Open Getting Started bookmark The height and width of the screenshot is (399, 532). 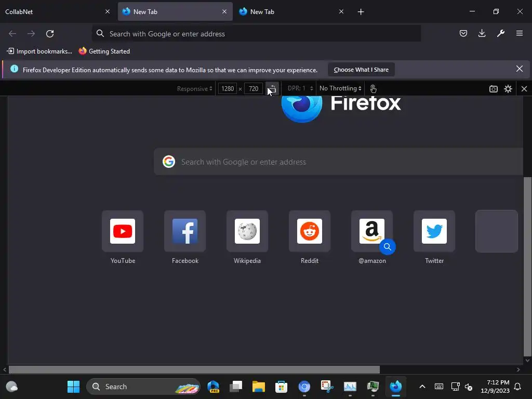tap(104, 51)
